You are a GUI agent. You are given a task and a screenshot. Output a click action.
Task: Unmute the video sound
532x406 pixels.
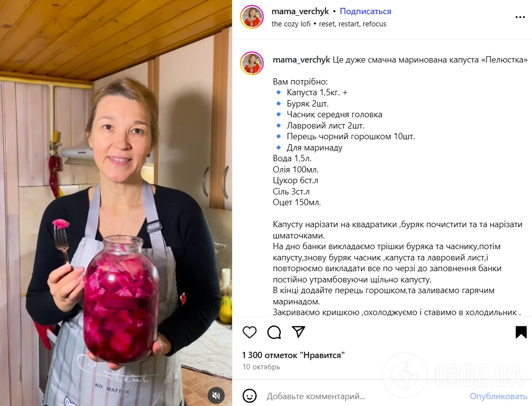216,395
